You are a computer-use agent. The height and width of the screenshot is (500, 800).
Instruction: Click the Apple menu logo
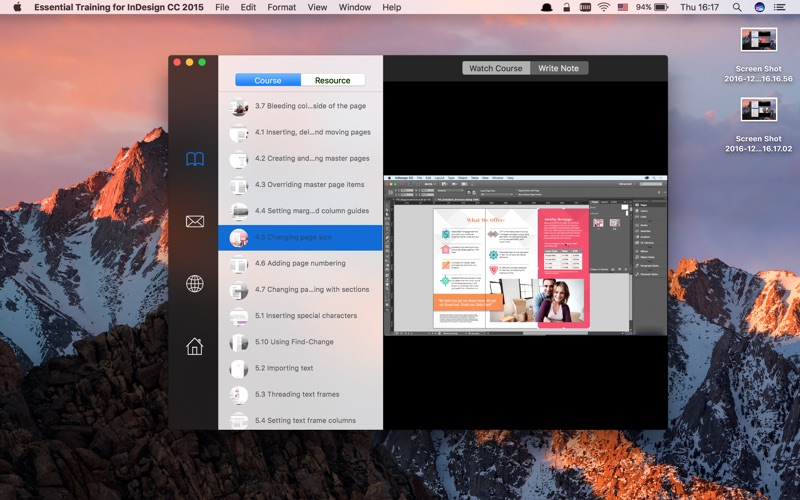[x=17, y=7]
